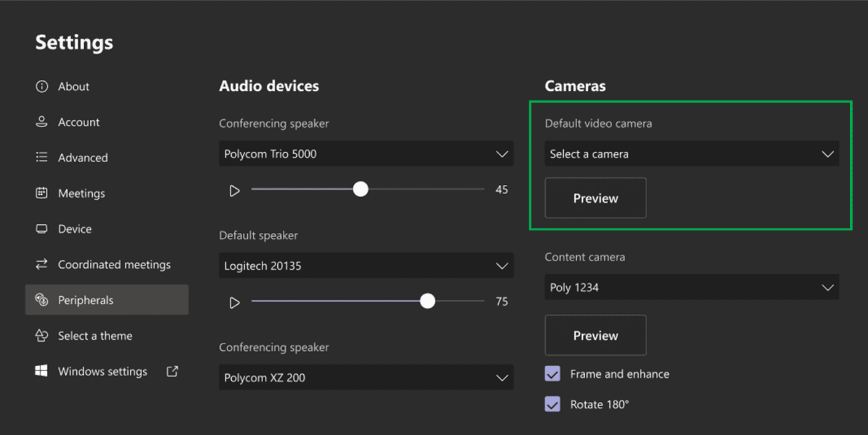Viewport: 868px width, 435px height.
Task: Go to Select a theme
Action: [95, 335]
